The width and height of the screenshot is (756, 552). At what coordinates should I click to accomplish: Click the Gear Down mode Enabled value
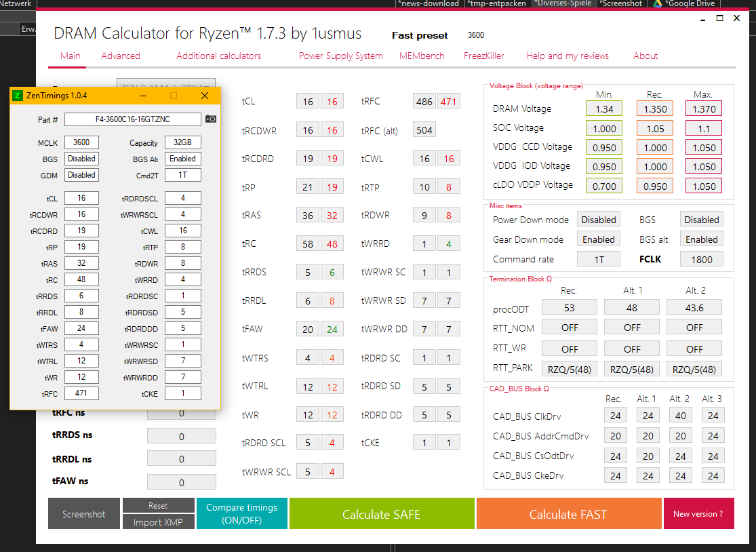tap(598, 239)
